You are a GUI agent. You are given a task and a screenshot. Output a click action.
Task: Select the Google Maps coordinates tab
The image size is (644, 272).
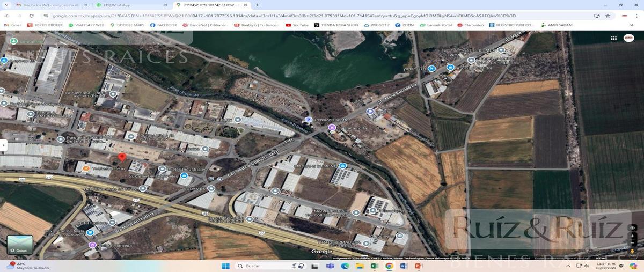(212, 5)
